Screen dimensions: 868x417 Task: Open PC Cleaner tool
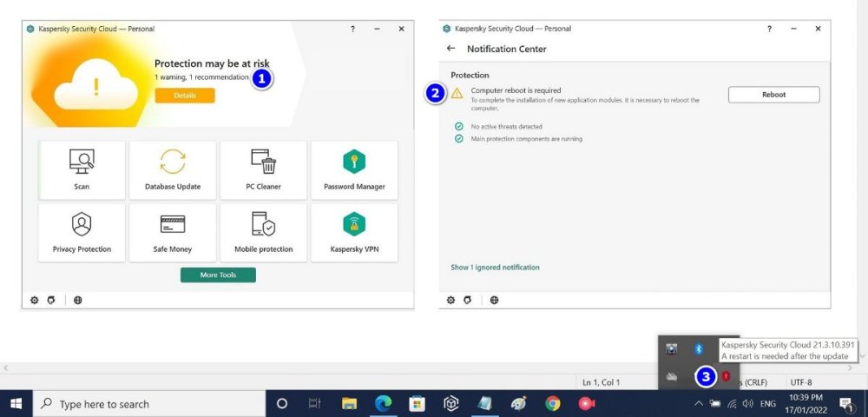click(264, 170)
